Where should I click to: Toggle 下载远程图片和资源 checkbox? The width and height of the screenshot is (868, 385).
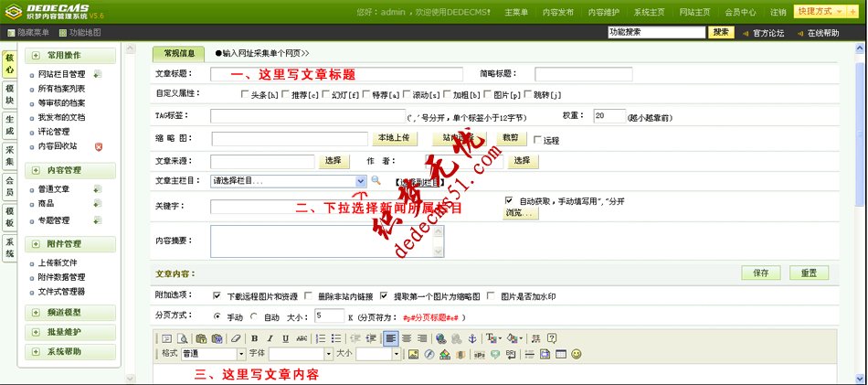point(217,295)
